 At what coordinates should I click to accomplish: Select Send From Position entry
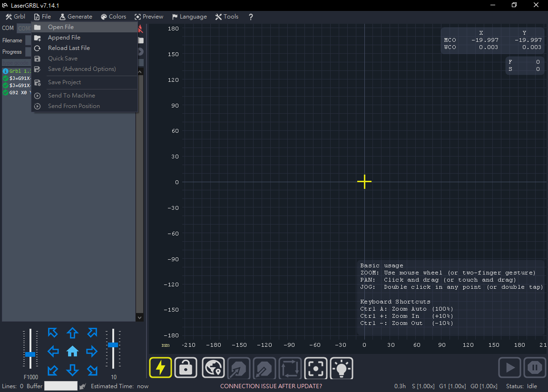pyautogui.click(x=85, y=106)
